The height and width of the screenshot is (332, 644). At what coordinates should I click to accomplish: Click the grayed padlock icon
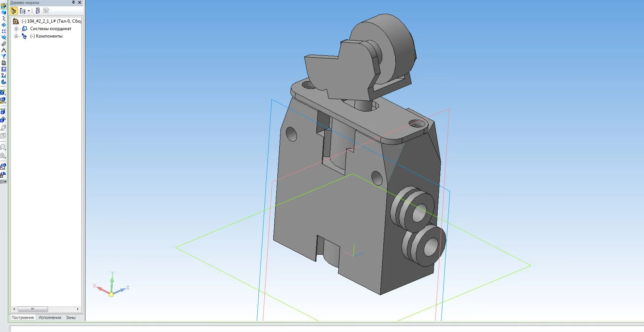(x=3, y=156)
